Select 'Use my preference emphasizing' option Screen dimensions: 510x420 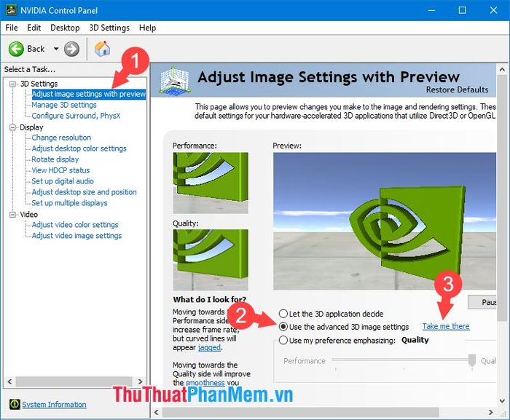(337, 341)
